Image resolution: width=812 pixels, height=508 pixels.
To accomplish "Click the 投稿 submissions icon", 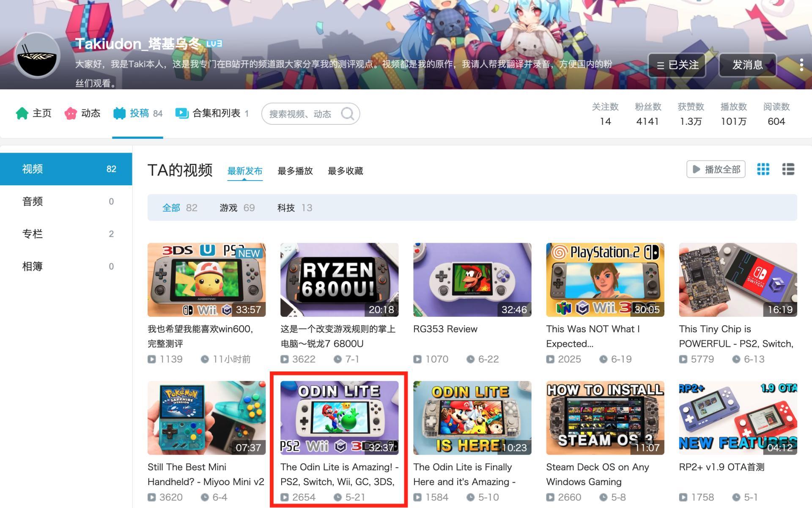I will (121, 113).
